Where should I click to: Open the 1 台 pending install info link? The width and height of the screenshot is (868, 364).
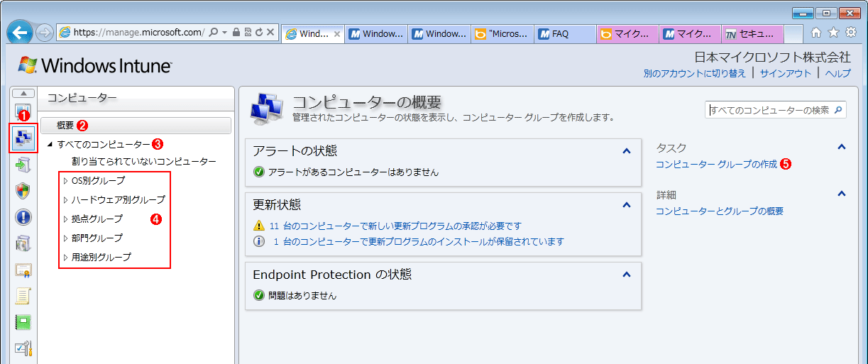[x=419, y=241]
